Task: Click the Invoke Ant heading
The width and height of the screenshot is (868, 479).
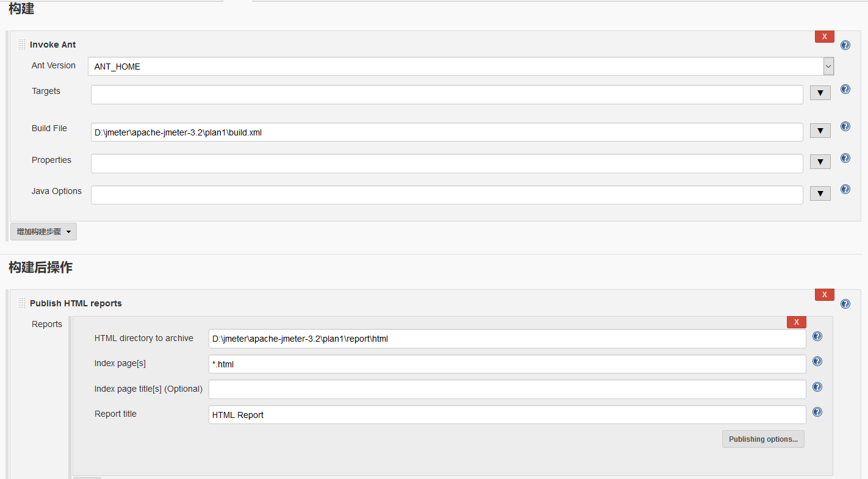Action: (53, 45)
